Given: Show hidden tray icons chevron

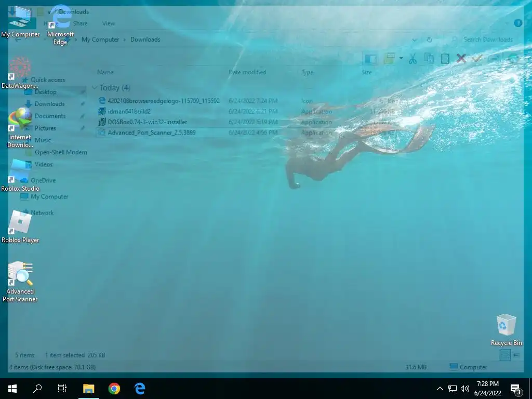Looking at the screenshot, I should click(x=440, y=389).
